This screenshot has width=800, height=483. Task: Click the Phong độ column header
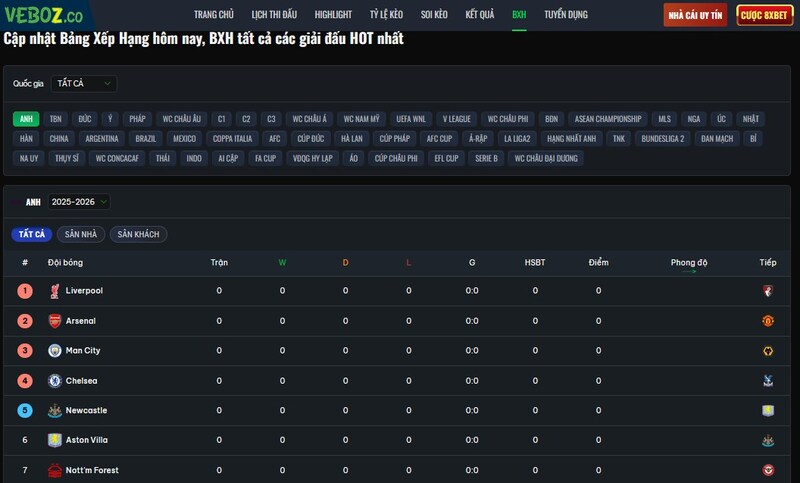coord(689,263)
